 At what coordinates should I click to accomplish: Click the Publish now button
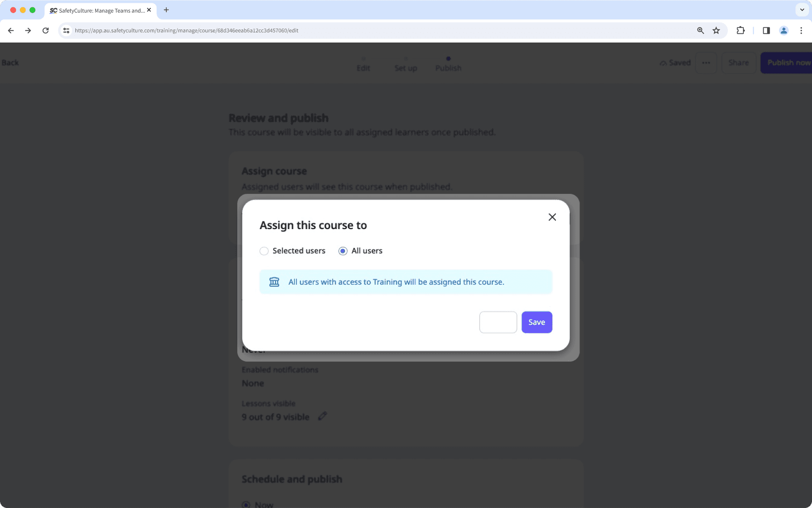point(788,62)
